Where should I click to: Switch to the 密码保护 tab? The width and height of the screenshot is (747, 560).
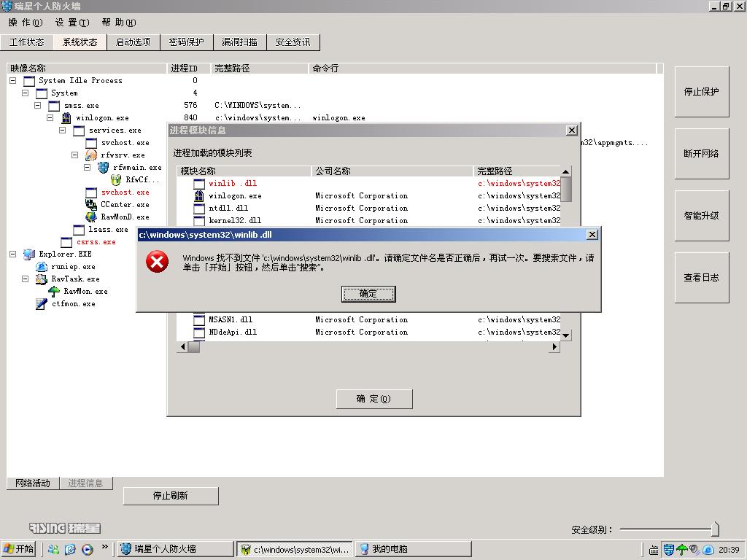tap(186, 42)
